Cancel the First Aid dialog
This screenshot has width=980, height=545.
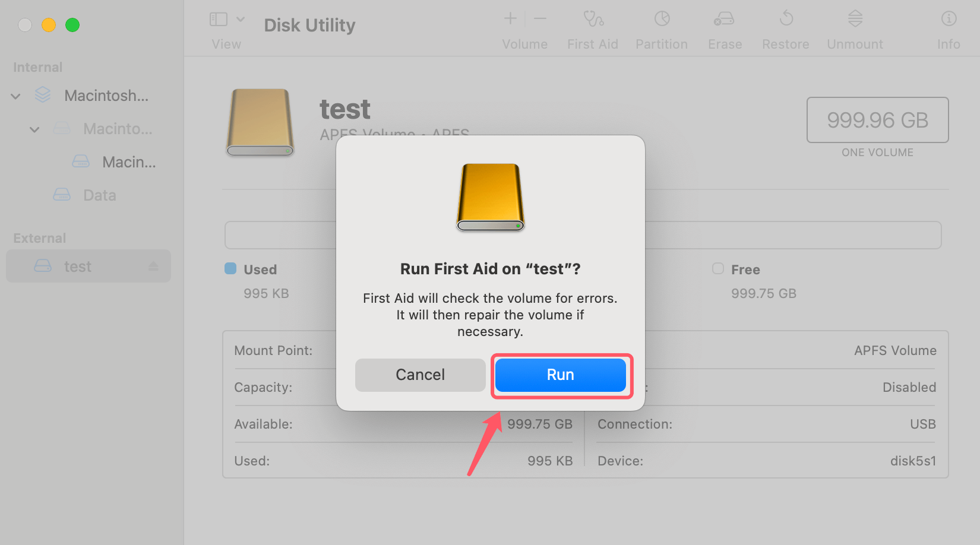(x=420, y=375)
